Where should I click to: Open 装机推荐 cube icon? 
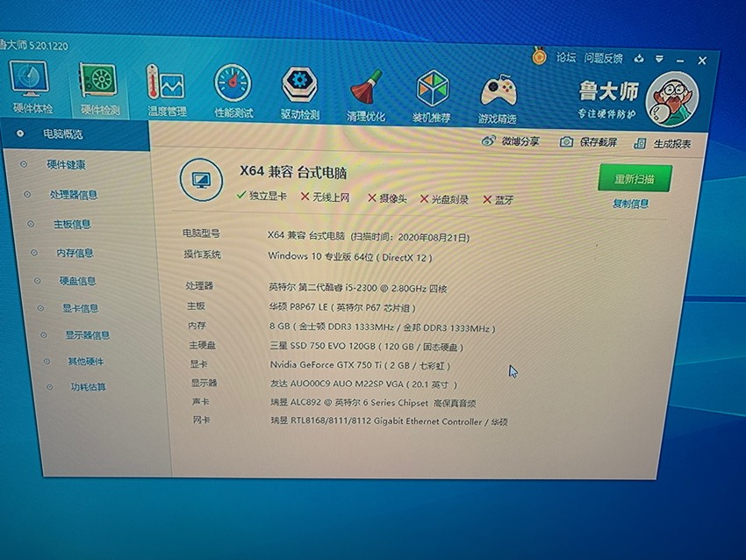point(432,96)
